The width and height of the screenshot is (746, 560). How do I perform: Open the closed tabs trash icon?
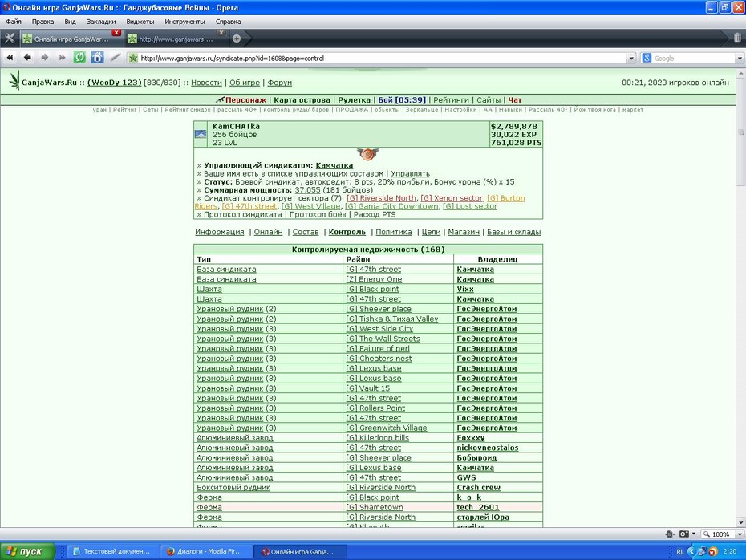[x=737, y=38]
